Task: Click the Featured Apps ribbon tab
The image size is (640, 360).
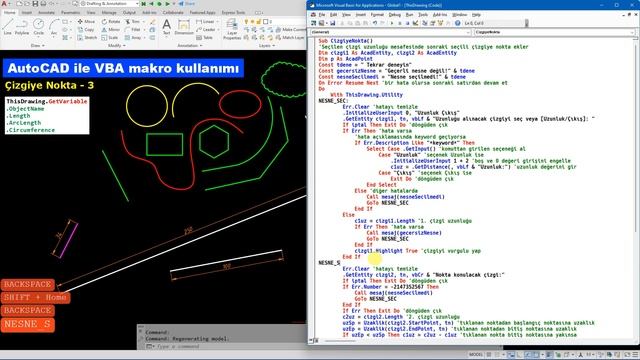Action: [202, 13]
